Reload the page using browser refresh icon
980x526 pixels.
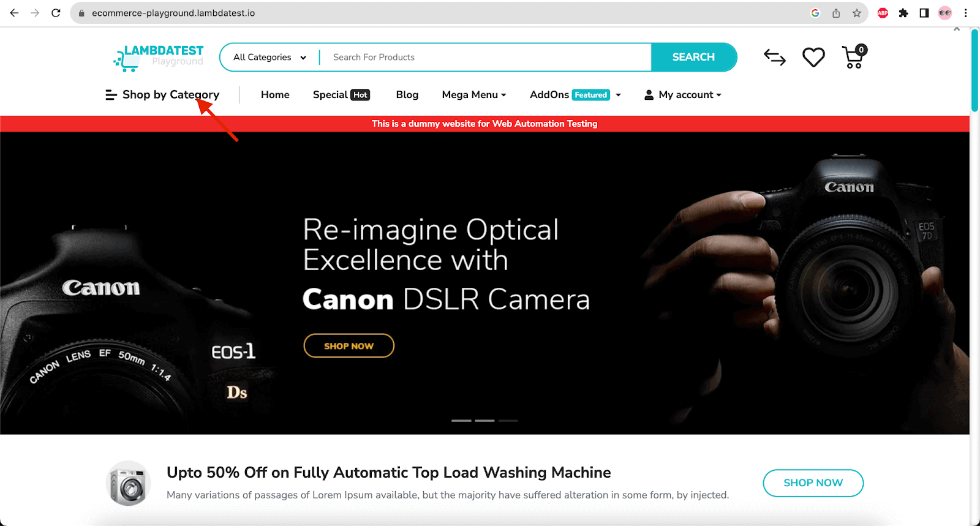click(x=56, y=13)
